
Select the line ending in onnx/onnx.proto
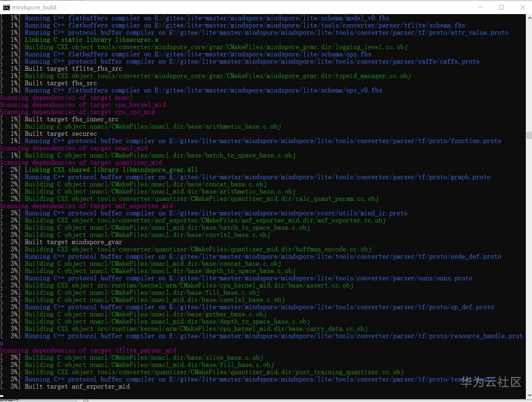click(236, 278)
